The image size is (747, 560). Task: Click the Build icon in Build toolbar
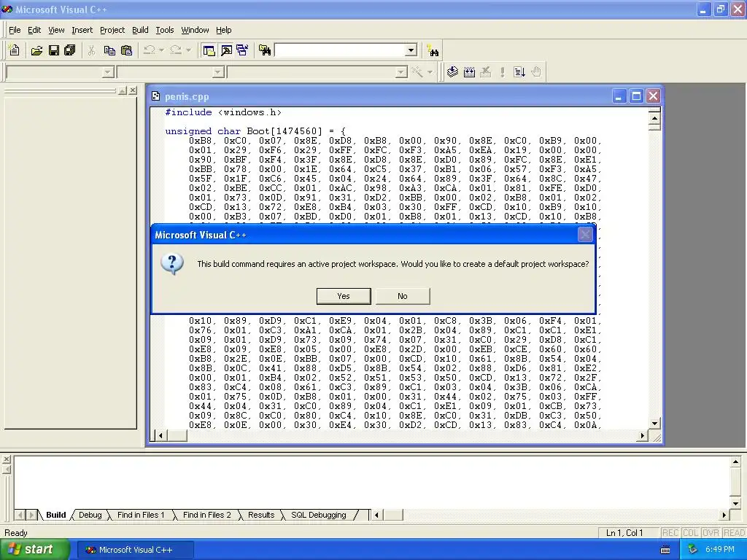(x=469, y=72)
